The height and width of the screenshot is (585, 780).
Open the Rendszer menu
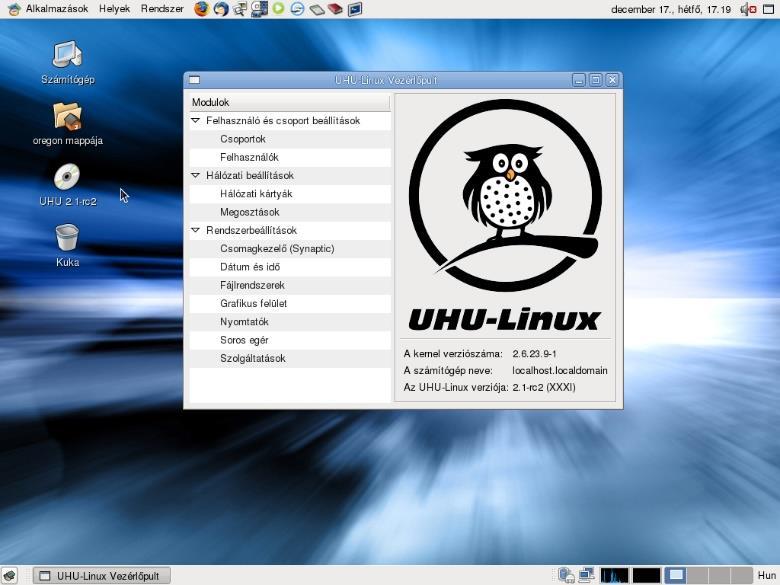[x=162, y=9]
